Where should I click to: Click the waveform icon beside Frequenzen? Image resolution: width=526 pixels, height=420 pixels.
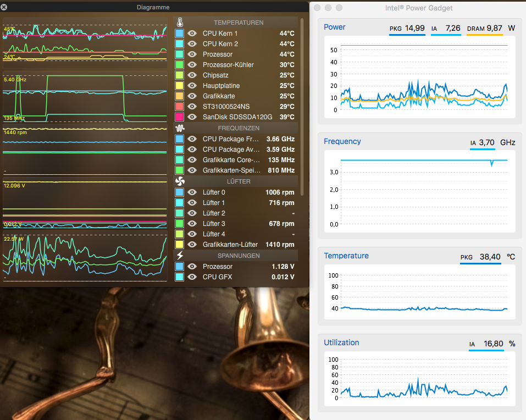[x=180, y=128]
